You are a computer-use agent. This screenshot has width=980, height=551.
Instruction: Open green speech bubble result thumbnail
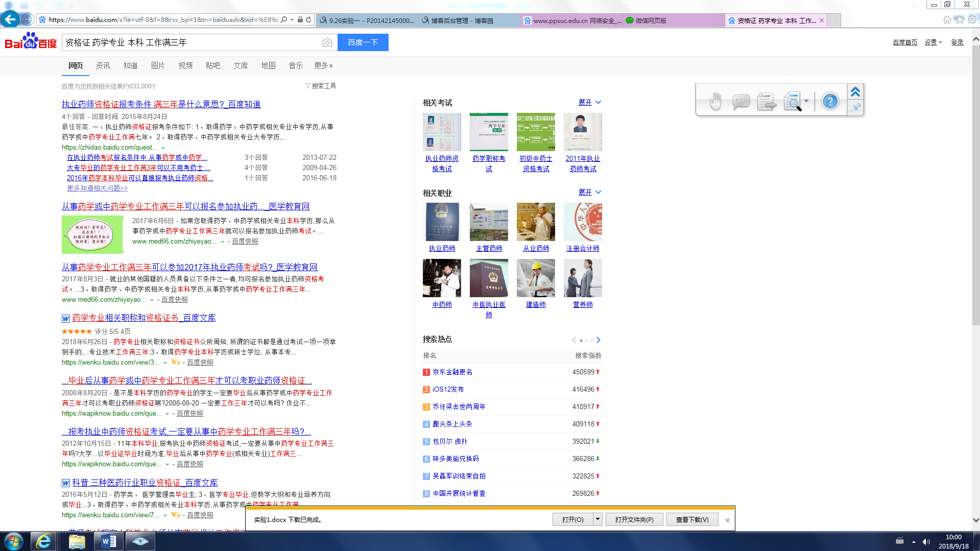point(92,234)
